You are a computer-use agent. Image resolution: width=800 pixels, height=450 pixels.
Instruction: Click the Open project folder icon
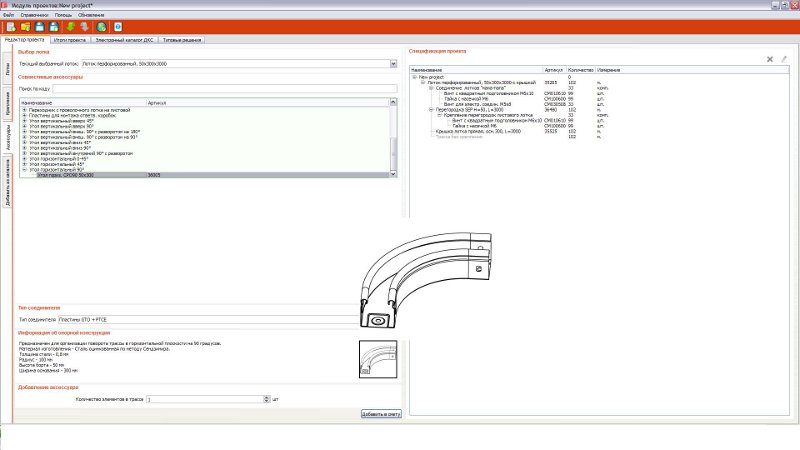pyautogui.click(x=25, y=26)
